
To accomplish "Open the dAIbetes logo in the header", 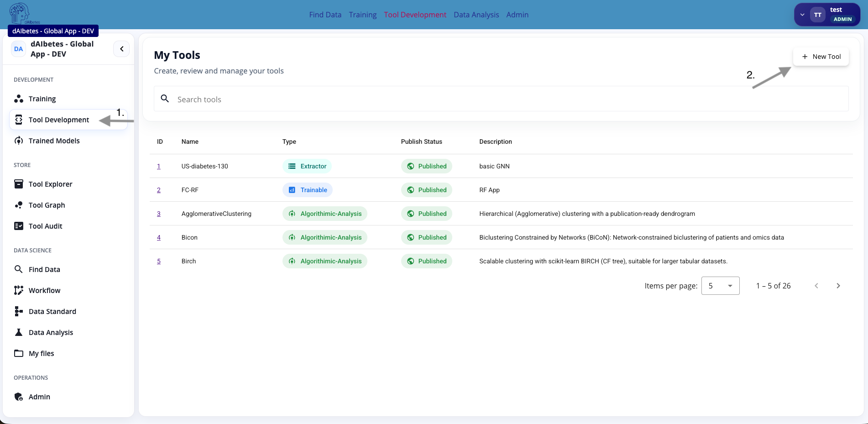I will [x=24, y=14].
